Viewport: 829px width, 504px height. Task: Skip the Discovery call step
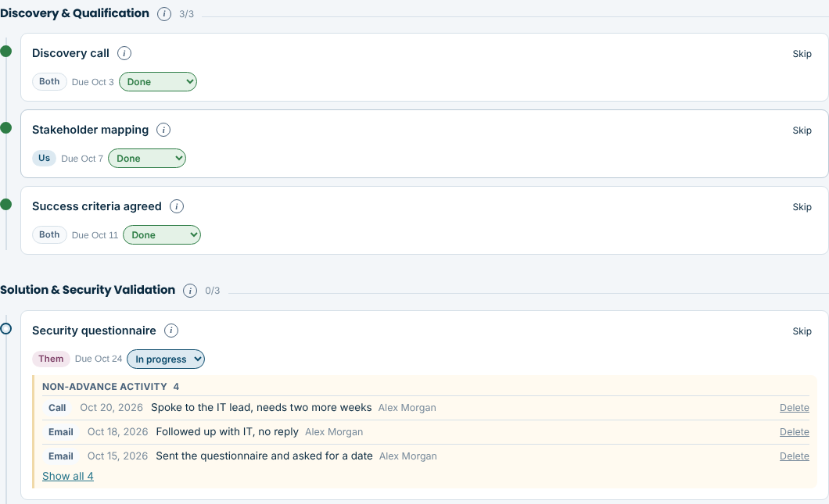coord(802,54)
